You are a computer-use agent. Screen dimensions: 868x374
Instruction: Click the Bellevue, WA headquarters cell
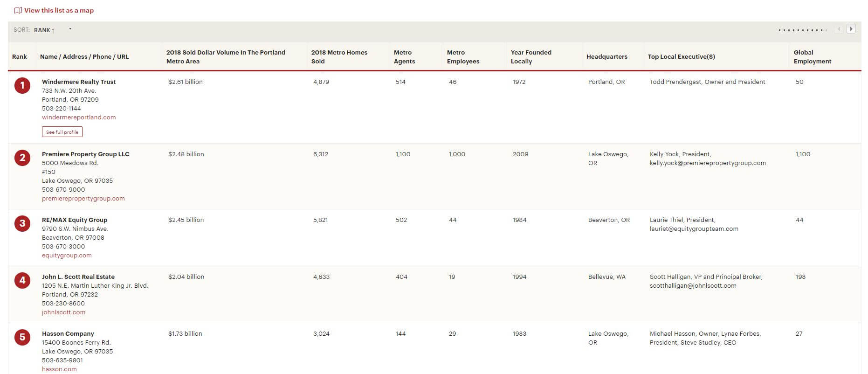coord(607,277)
